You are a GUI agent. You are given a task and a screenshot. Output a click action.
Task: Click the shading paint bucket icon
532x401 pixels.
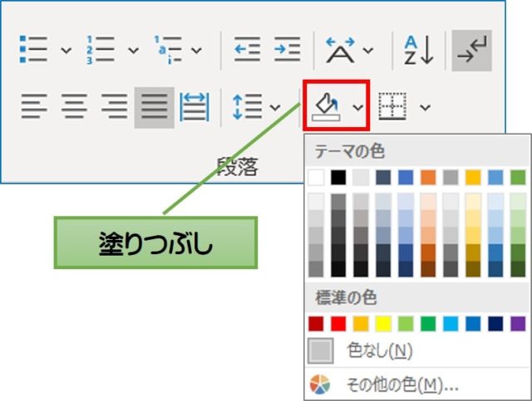(x=327, y=106)
